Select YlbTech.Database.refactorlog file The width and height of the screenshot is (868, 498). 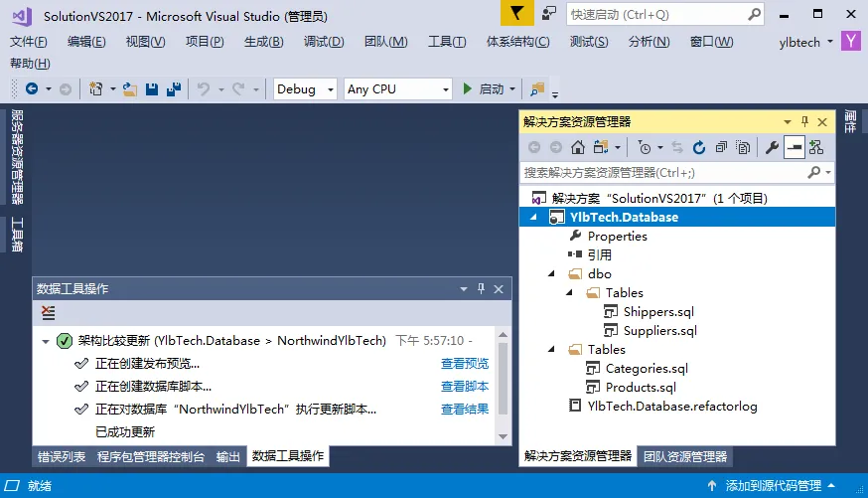click(672, 406)
